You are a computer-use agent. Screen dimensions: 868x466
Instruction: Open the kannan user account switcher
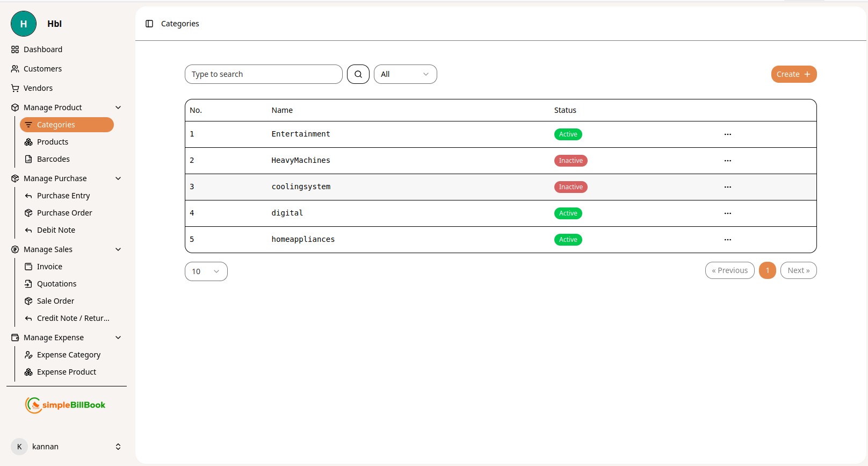pos(118,447)
